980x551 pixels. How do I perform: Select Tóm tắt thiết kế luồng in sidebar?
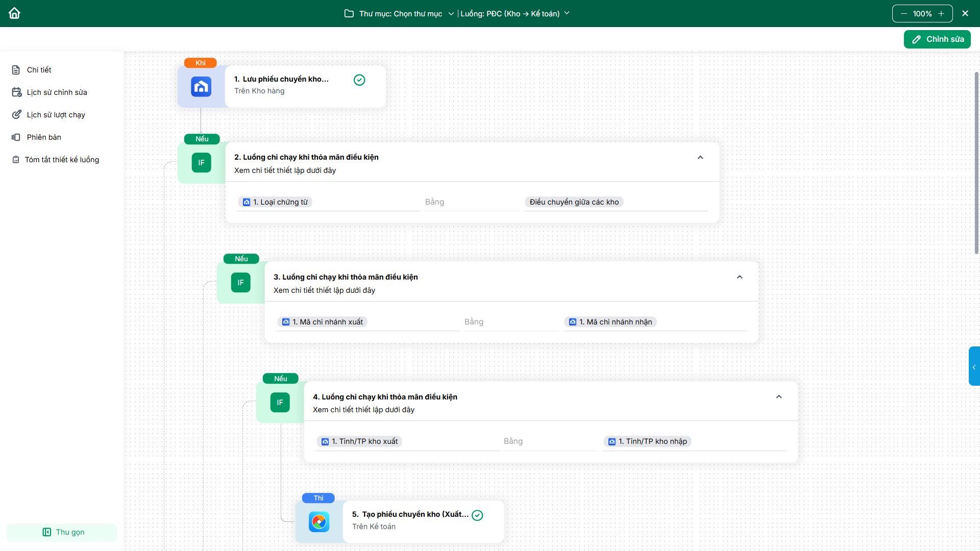coord(62,160)
